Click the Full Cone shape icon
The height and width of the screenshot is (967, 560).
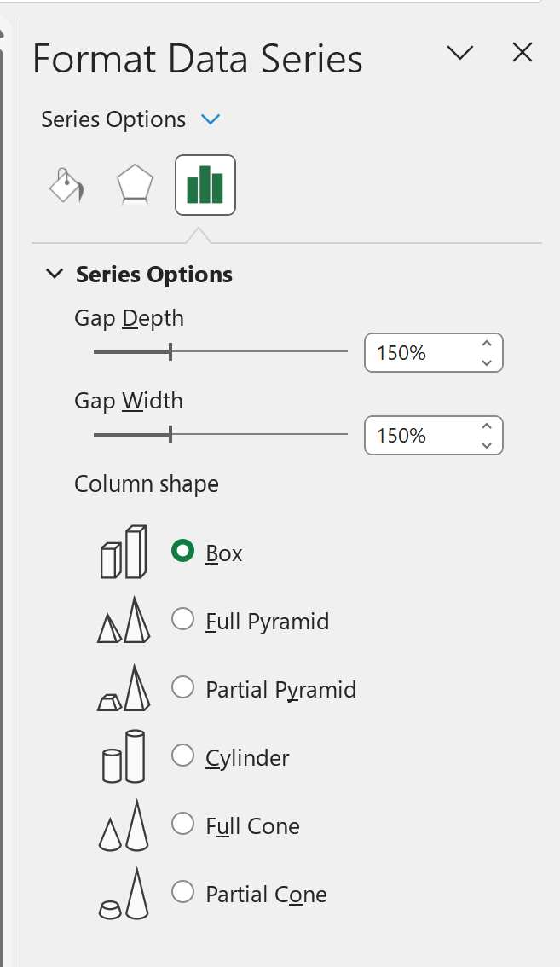point(123,824)
